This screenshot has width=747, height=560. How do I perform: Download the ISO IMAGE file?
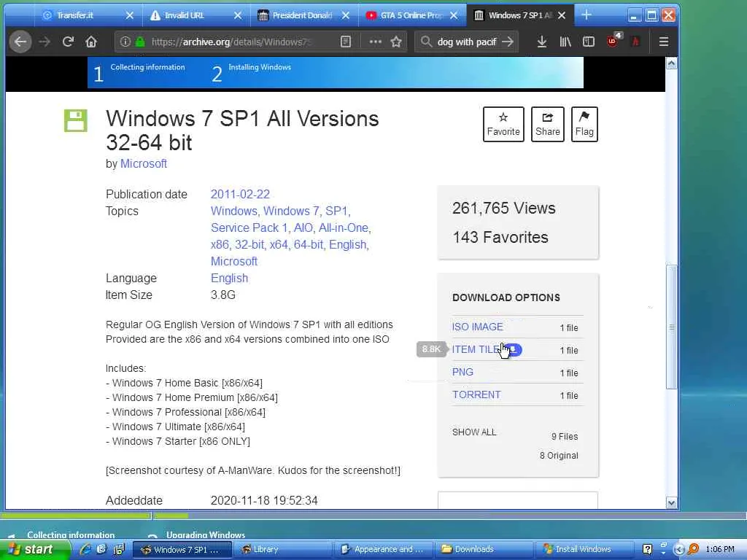477,327
